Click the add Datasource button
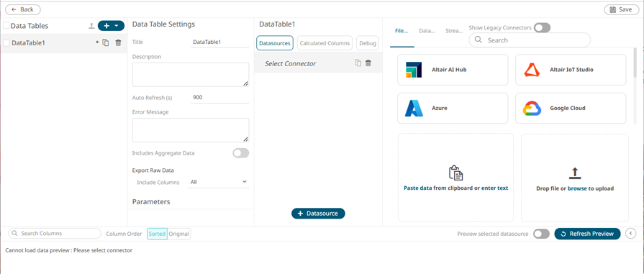 tap(318, 213)
